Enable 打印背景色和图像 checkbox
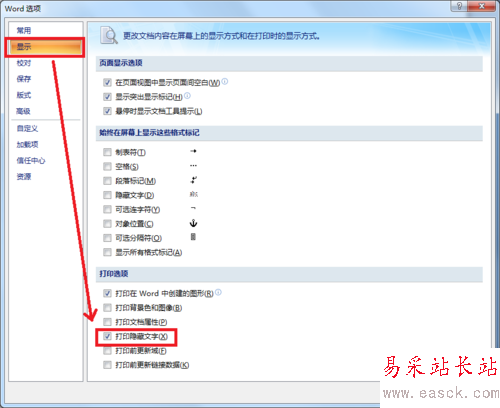The height and width of the screenshot is (408, 500). pos(107,308)
